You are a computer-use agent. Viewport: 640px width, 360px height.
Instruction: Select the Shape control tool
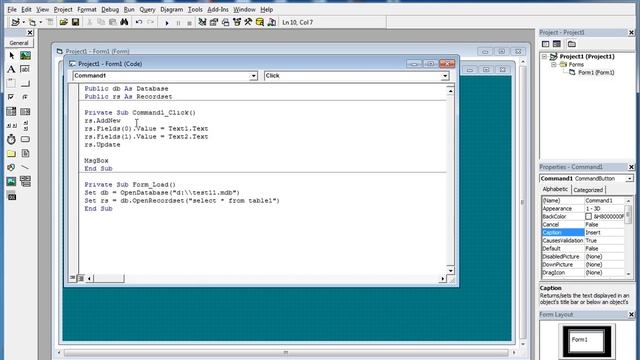(11, 167)
